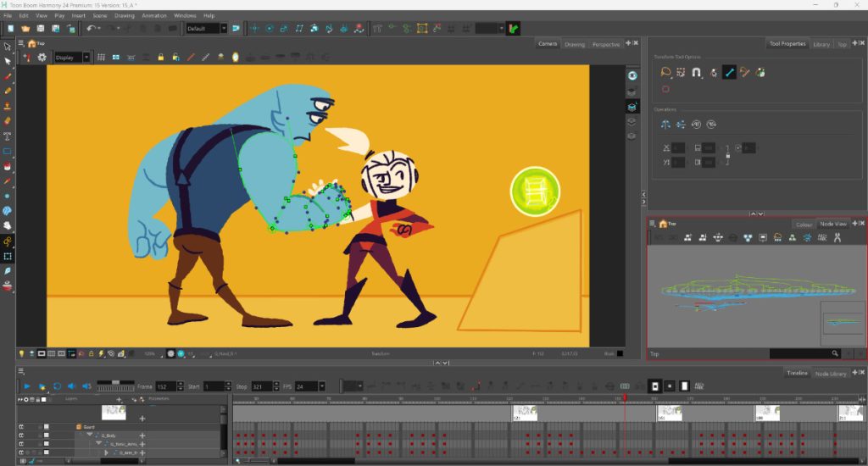Click the New Scene icon in the toolbar
Screen dimensions: 868x466
pyautogui.click(x=10, y=28)
